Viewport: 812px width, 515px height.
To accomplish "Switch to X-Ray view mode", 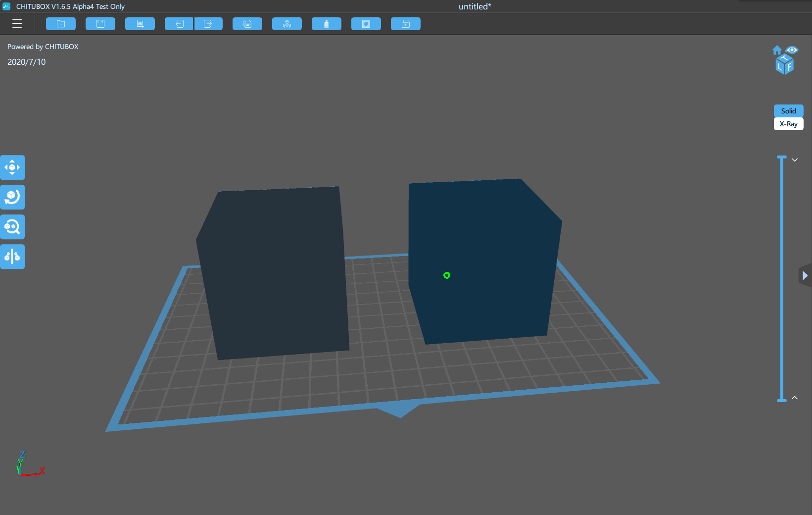I will pyautogui.click(x=788, y=124).
